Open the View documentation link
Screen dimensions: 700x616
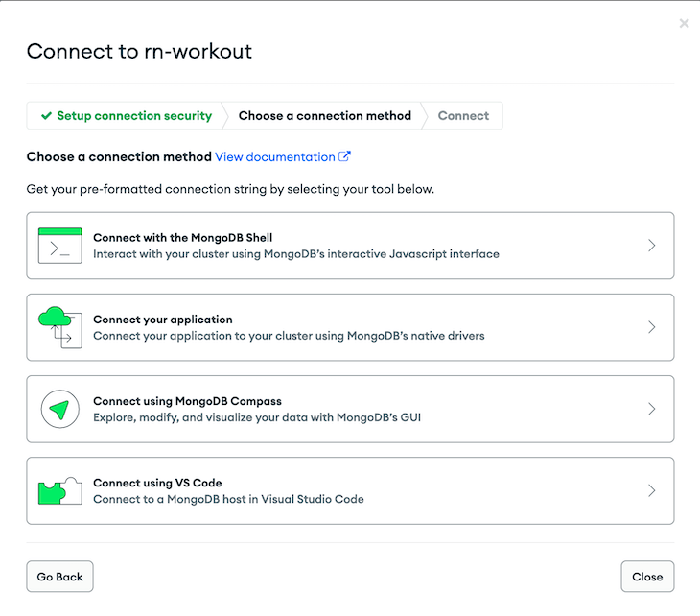click(x=275, y=156)
